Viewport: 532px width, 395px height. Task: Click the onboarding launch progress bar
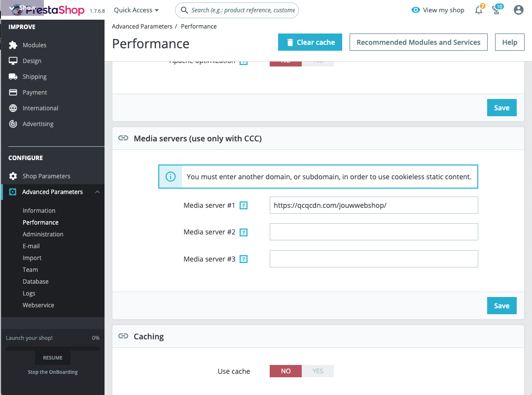coord(52,348)
